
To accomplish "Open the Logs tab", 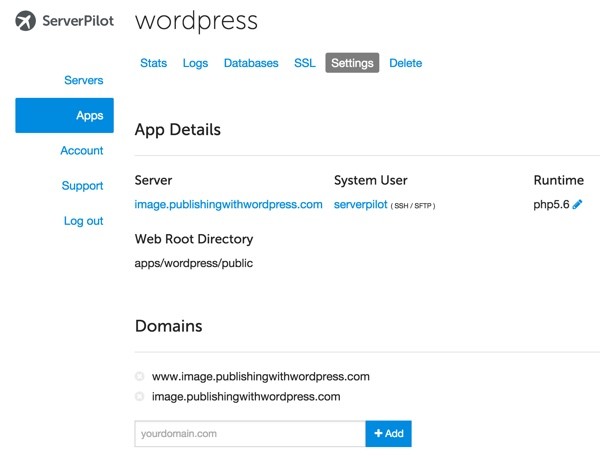I will pyautogui.click(x=195, y=63).
